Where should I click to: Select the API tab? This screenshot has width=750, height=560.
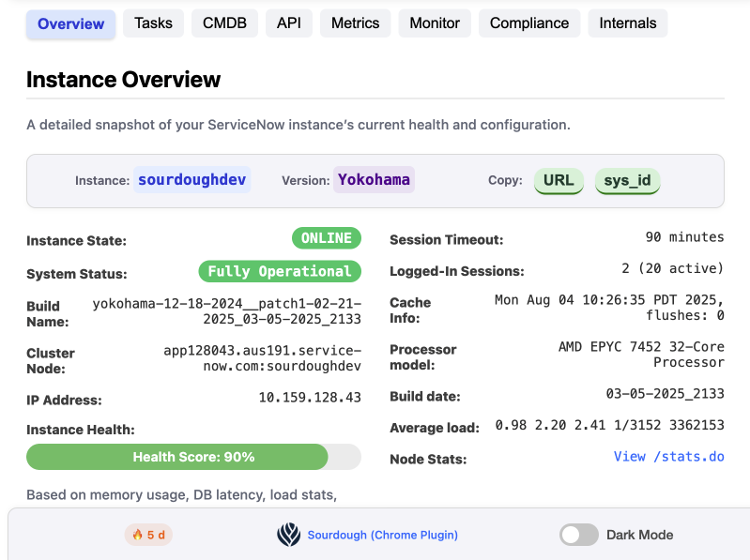tap(289, 23)
